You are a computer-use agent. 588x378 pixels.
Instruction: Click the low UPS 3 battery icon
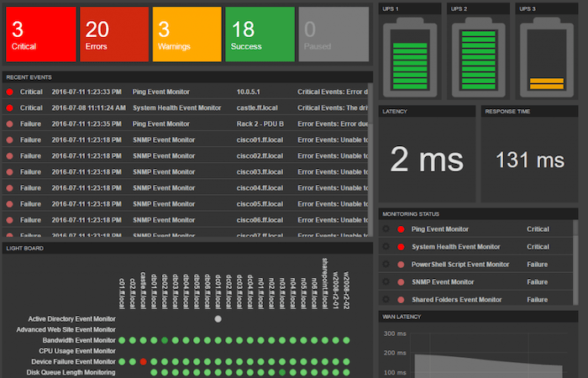click(547, 57)
